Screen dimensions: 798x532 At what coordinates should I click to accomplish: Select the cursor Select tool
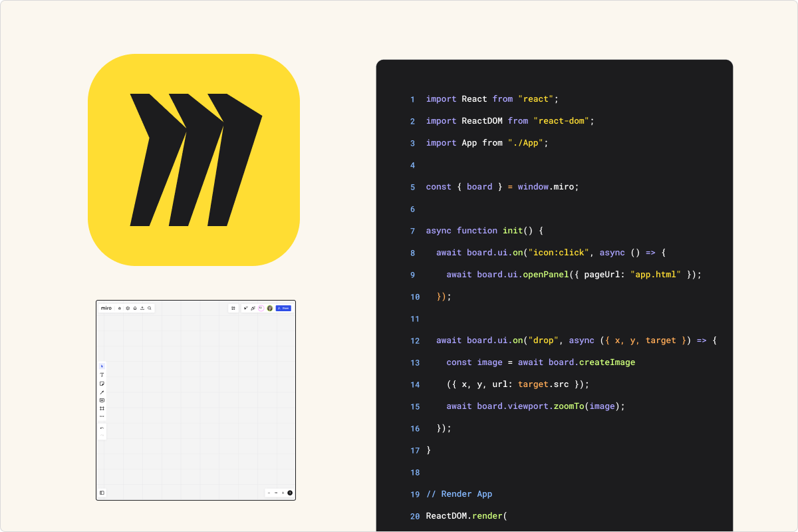click(x=102, y=366)
